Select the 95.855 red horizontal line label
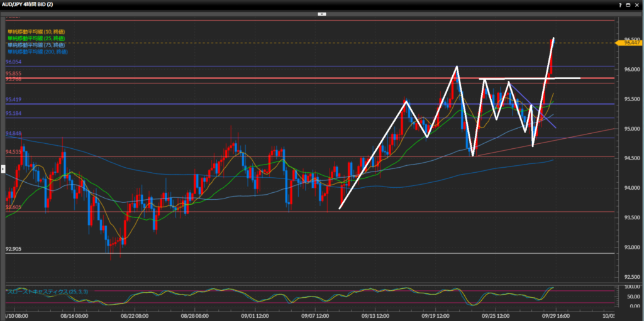The width and height of the screenshot is (644, 321). coord(14,74)
